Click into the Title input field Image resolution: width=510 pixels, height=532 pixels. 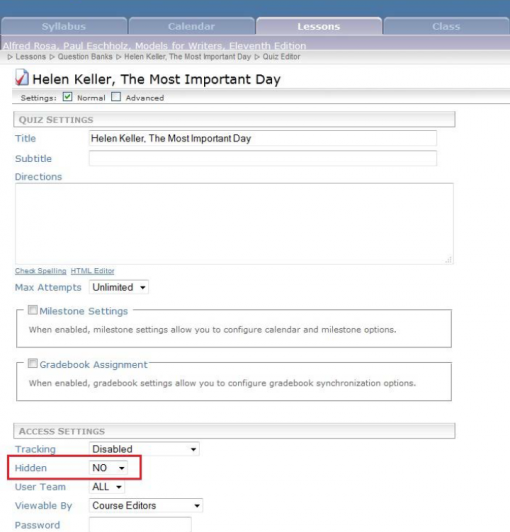(x=263, y=138)
